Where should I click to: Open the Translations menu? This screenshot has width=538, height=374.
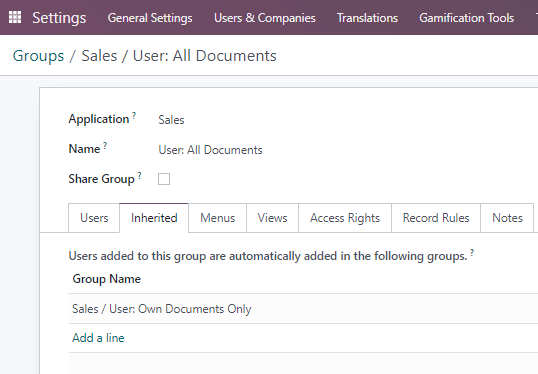(x=367, y=18)
